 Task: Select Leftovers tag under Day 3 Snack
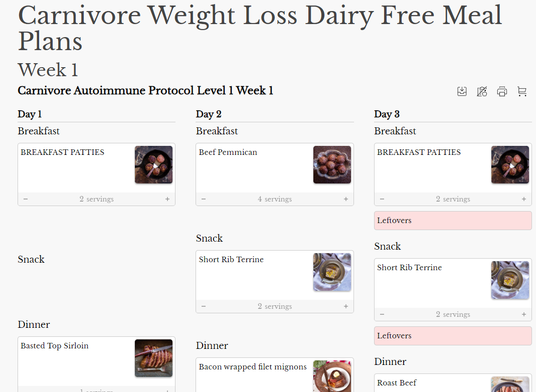coord(453,336)
